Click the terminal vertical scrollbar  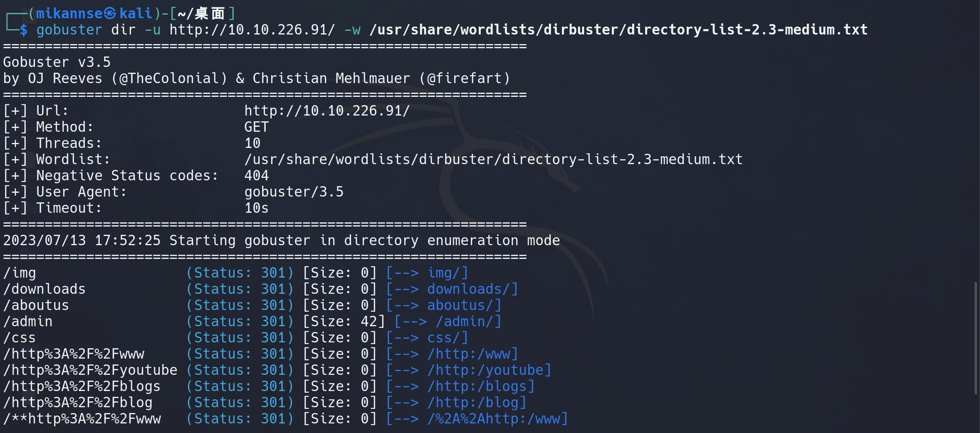[975, 337]
